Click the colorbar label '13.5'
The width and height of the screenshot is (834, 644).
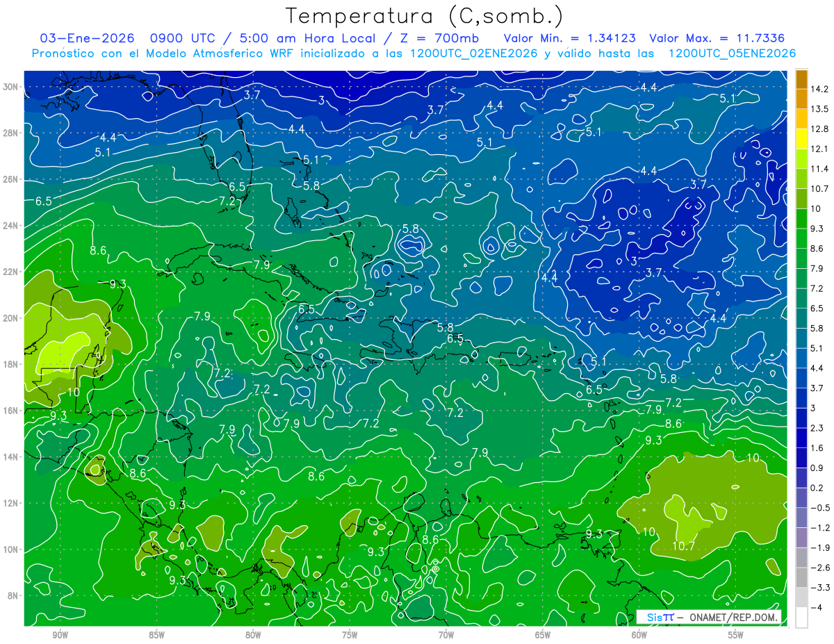coord(819,109)
